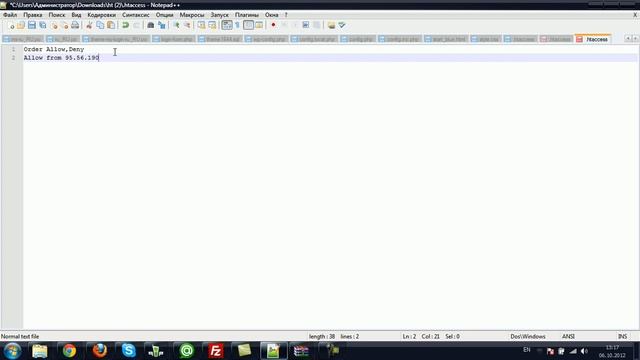Click the Save Recorded Macro icon
Image resolution: width=640 pixels, height=360 pixels.
point(317,25)
